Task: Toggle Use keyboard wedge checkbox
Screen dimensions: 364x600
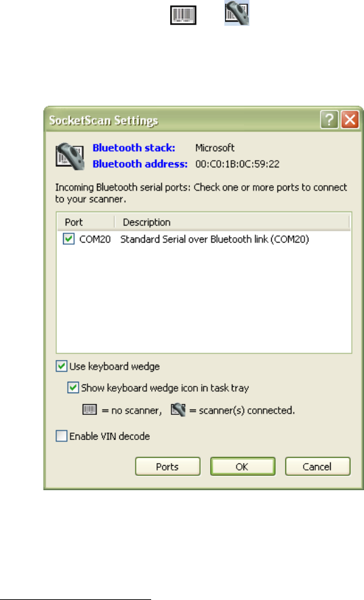Action: pos(61,366)
